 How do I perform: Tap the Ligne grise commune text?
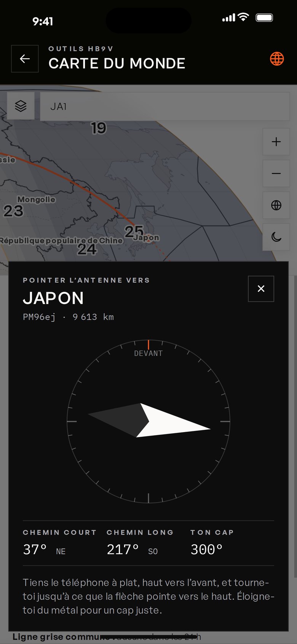click(64, 637)
